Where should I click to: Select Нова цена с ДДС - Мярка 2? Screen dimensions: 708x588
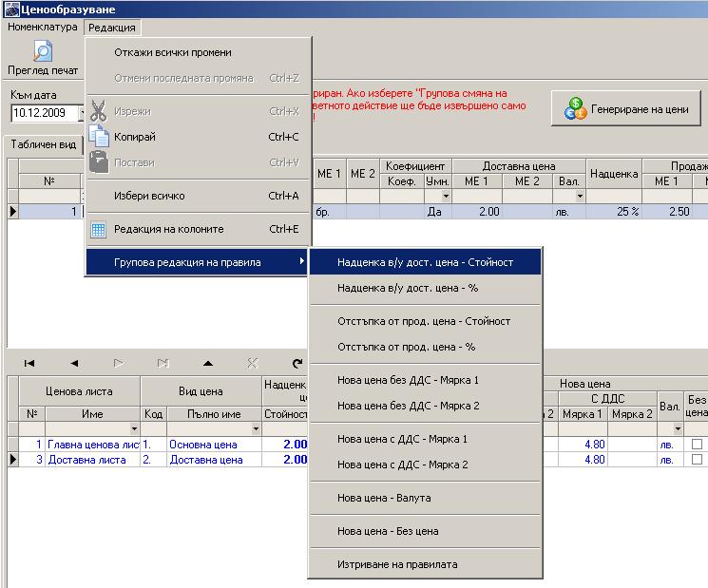(x=426, y=465)
